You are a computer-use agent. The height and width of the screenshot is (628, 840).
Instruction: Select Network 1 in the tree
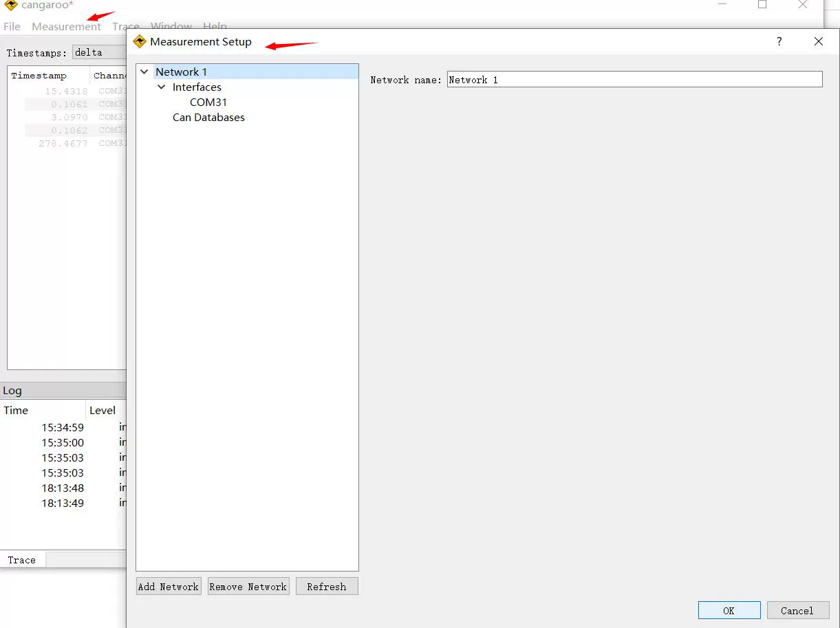pos(181,72)
